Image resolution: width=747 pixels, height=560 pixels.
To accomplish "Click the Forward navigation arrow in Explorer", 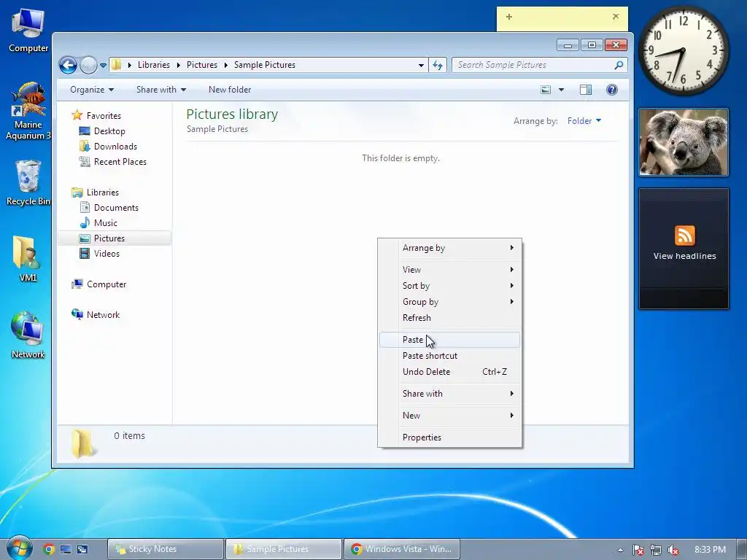I will 88,65.
